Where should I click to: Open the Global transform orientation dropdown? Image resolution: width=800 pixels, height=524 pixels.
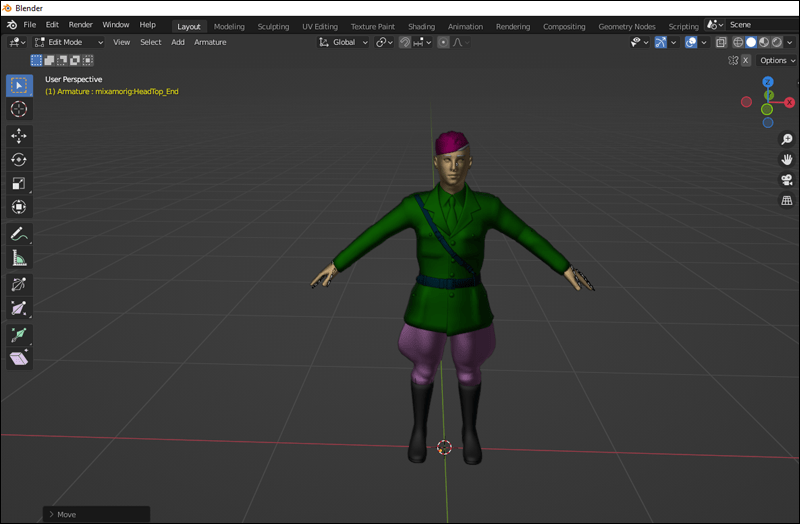344,42
